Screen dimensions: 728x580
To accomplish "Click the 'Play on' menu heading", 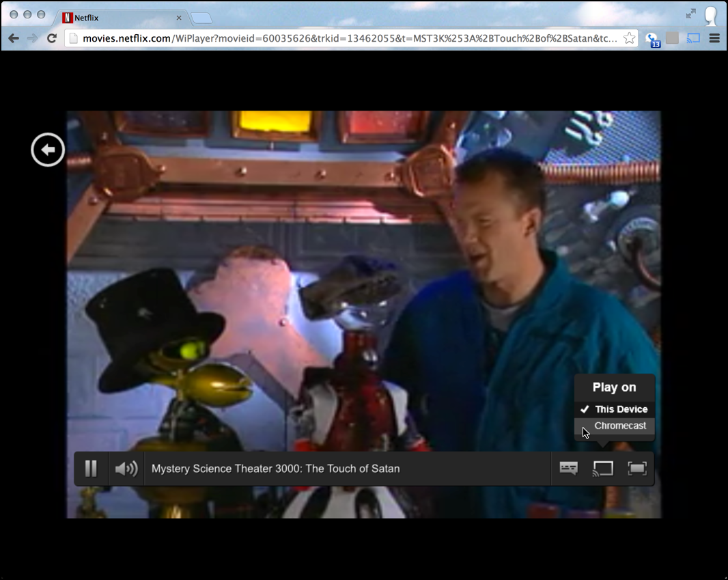I will coord(614,387).
